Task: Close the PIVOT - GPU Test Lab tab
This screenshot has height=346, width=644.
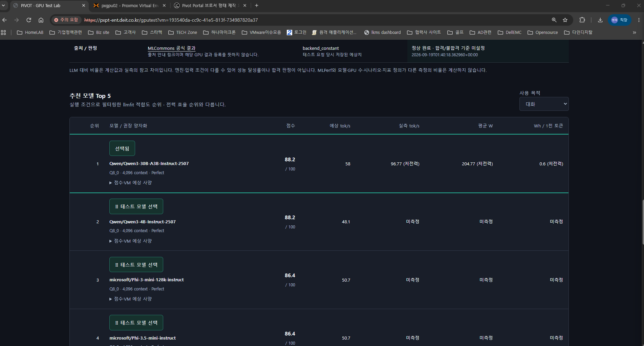Action: coord(84,5)
